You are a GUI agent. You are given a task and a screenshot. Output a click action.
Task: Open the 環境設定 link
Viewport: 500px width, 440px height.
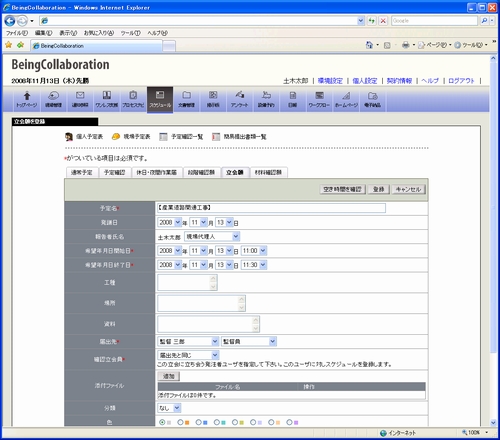tap(330, 81)
